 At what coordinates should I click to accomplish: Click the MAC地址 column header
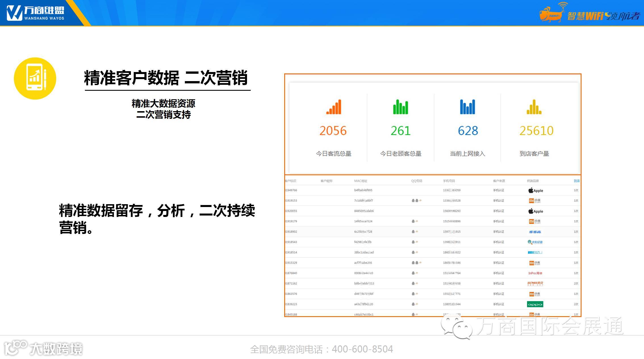(361, 181)
